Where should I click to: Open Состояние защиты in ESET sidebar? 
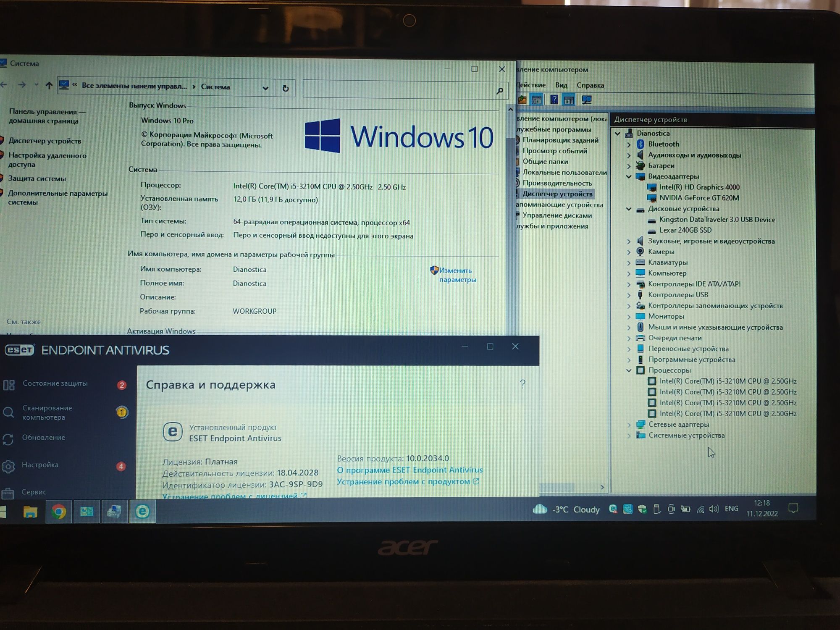[55, 383]
